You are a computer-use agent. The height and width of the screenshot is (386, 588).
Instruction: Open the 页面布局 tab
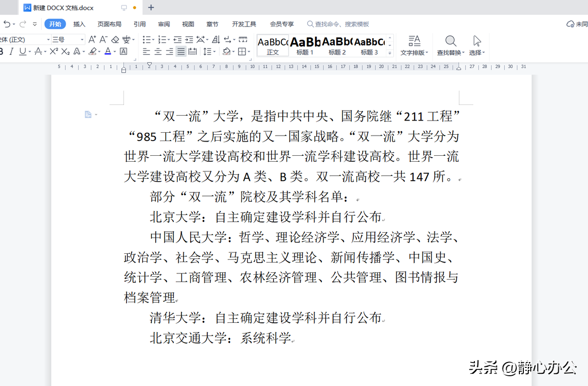109,24
